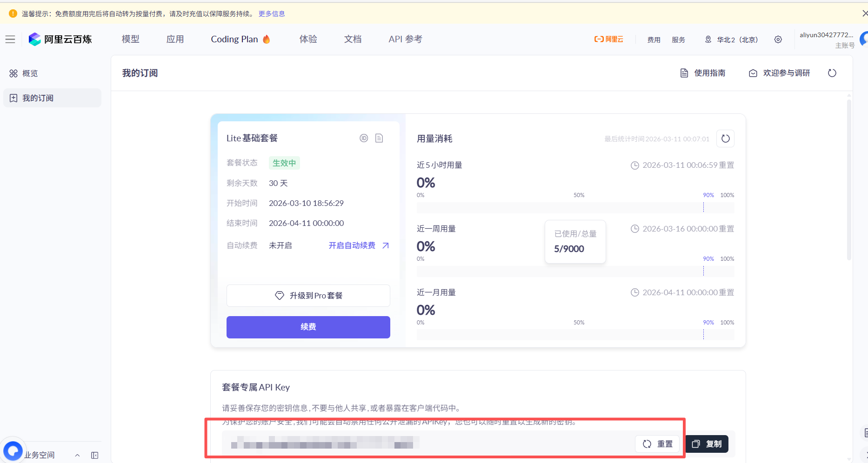This screenshot has height=463, width=868.
Task: Select 我的订阅 in sidebar
Action: pos(52,98)
